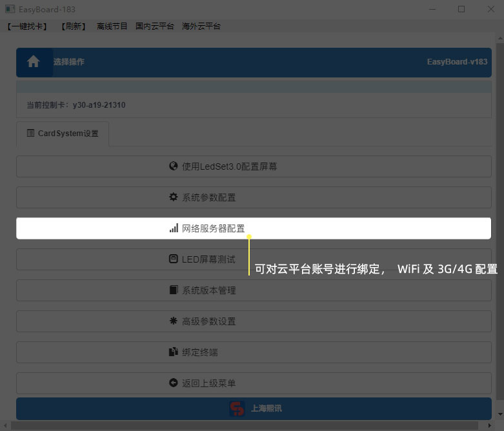Open the 离线节目 menu
Screen dimensions: 504x431
click(112, 26)
